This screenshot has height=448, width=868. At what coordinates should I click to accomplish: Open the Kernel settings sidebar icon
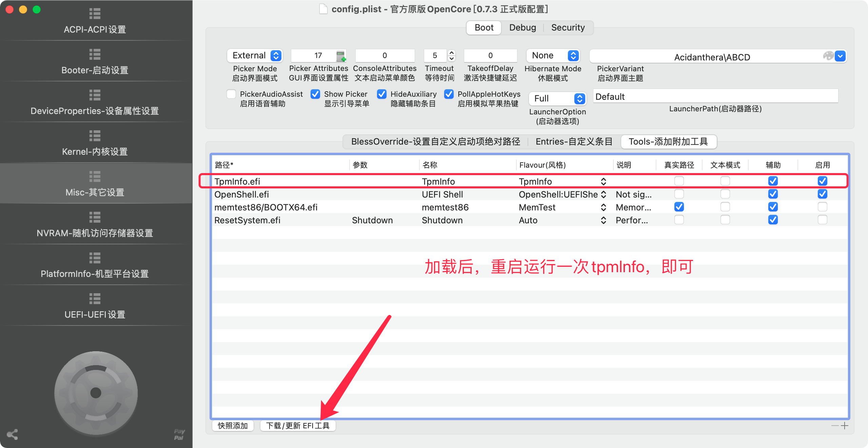click(95, 136)
